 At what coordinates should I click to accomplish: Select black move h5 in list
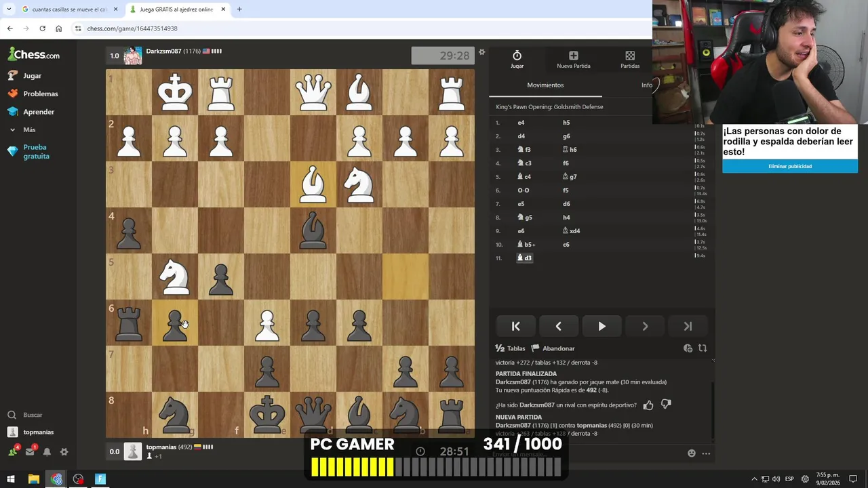coord(566,123)
